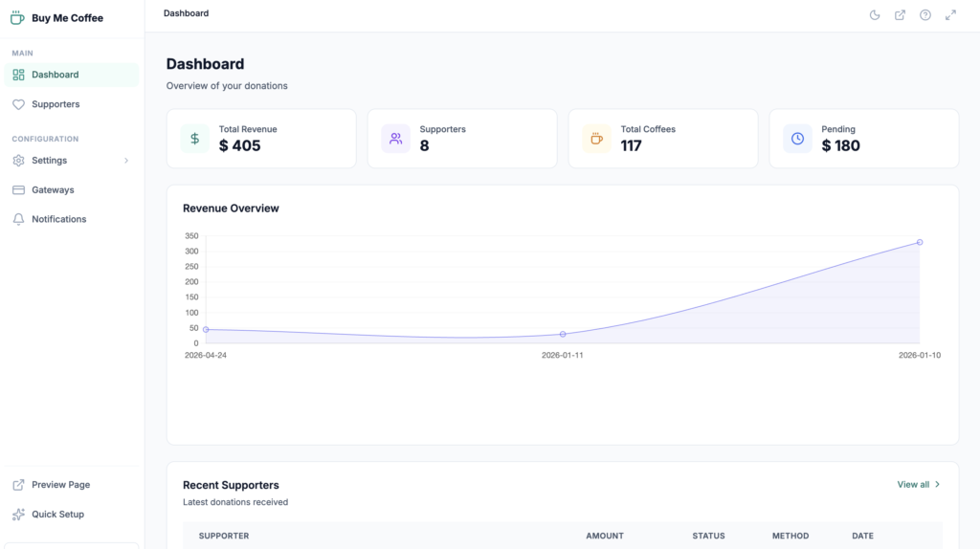Click the 2026-01-10 data point on chart
The width and height of the screenshot is (980, 549).
point(920,242)
